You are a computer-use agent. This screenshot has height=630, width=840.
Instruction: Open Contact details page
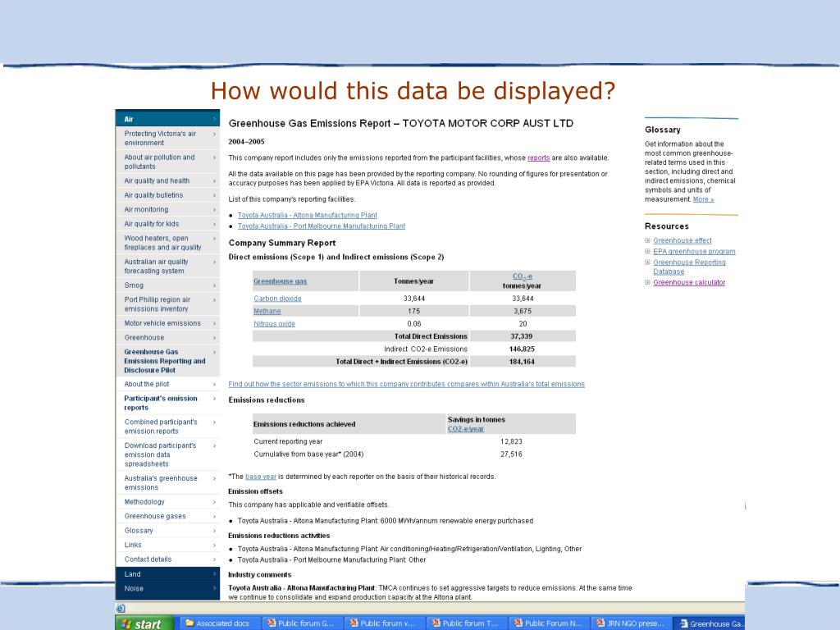click(167, 559)
